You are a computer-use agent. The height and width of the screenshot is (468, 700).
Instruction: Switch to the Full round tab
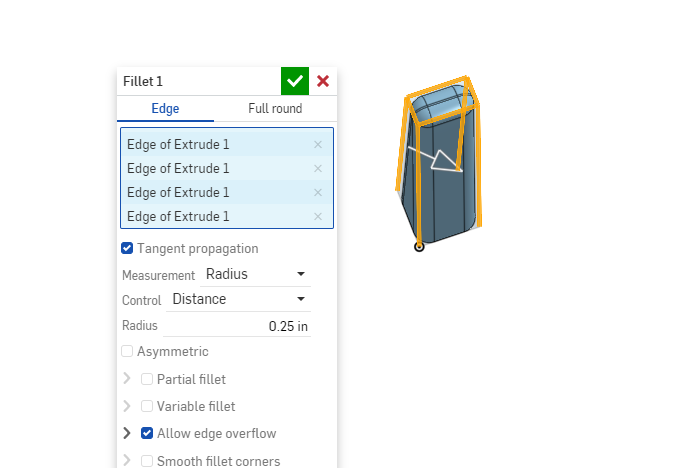tap(275, 108)
